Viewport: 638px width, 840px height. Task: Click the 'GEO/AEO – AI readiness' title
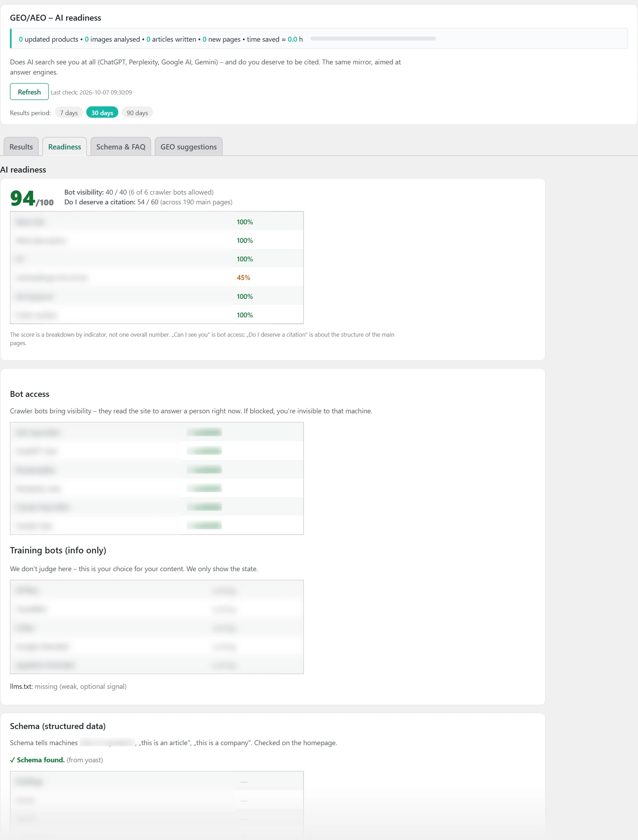click(56, 18)
